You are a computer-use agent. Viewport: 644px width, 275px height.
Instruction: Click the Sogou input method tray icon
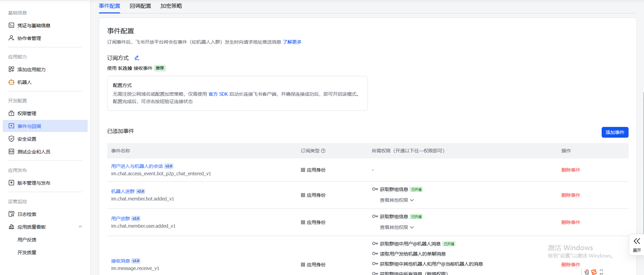click(x=594, y=272)
